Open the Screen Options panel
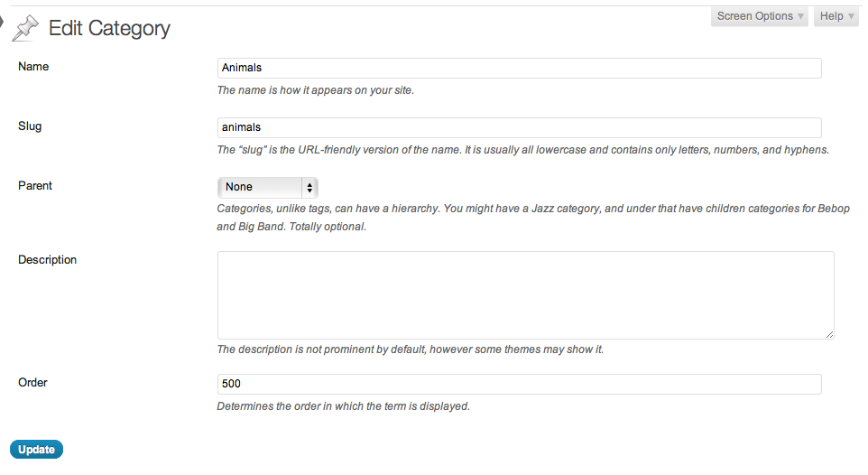Viewport: 868px width, 475px height. (760, 16)
